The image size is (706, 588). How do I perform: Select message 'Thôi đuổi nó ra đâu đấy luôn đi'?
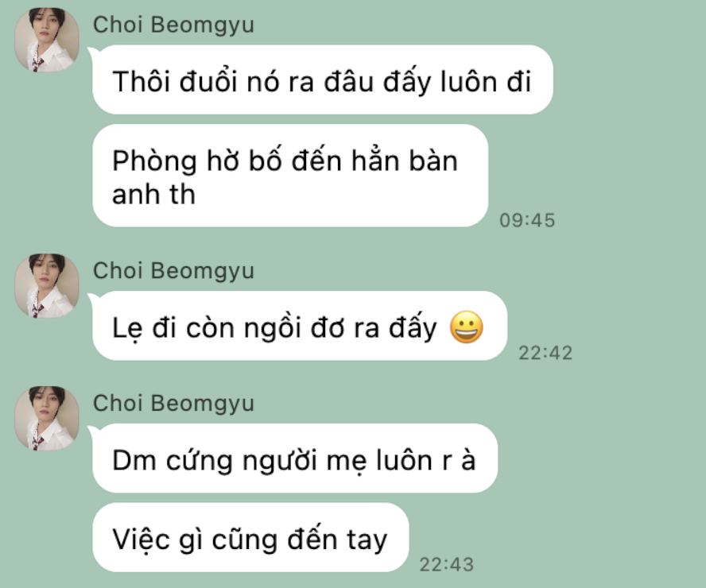pyautogui.click(x=322, y=79)
